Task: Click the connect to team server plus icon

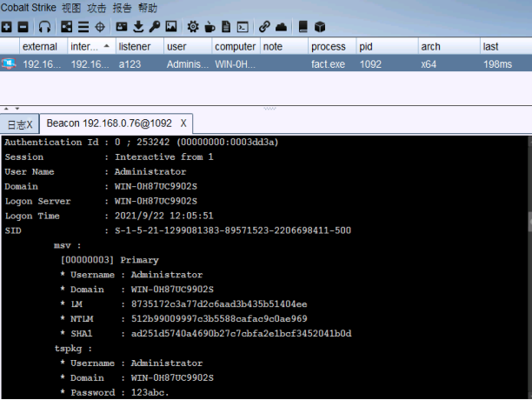Action: coord(7,27)
